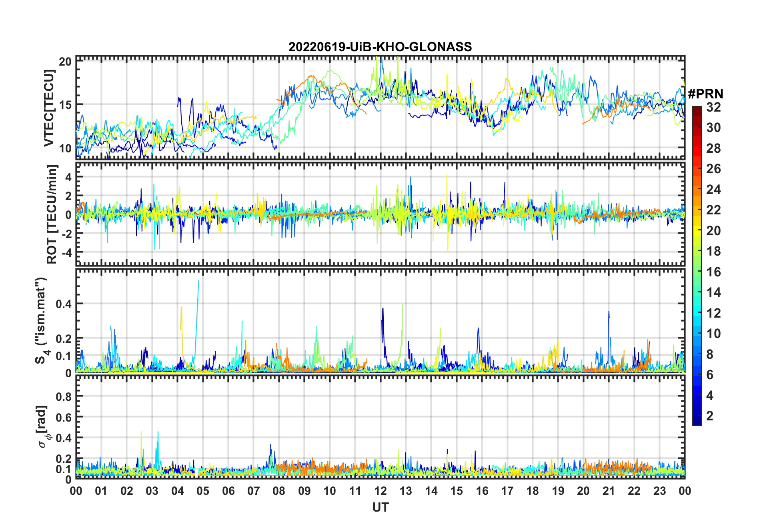Select the VTEC[TECU] y-axis label
761x532 pixels.
coord(49,108)
